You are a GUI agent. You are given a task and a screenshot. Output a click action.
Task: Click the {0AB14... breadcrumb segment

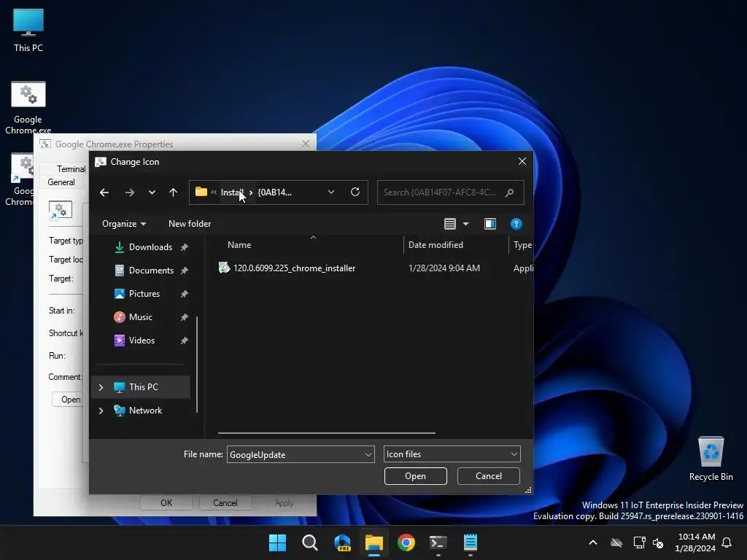pyautogui.click(x=274, y=192)
